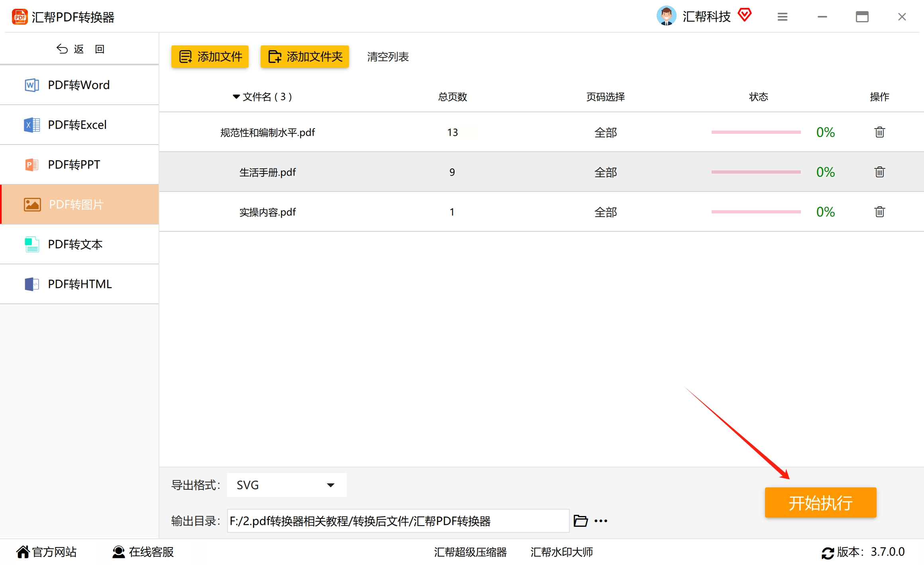
Task: Click version refresh update icon
Action: pos(827,553)
